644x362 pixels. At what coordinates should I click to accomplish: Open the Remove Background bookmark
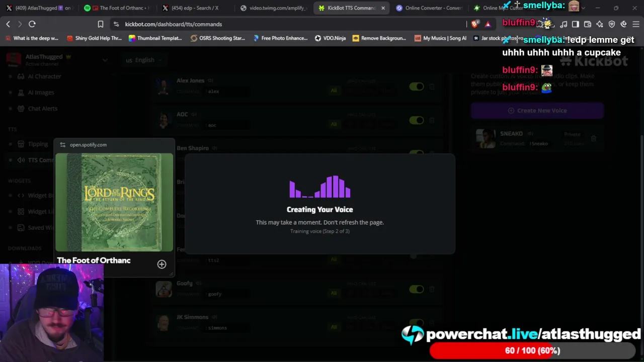379,38
